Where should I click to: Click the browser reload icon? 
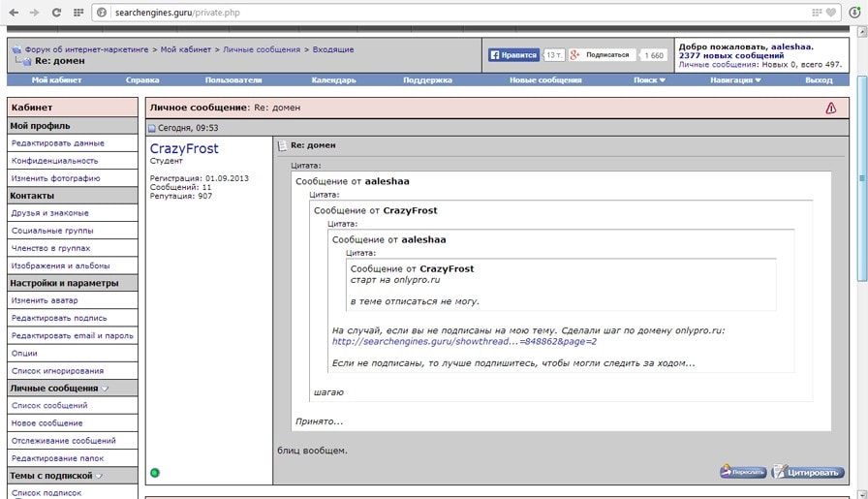(56, 13)
